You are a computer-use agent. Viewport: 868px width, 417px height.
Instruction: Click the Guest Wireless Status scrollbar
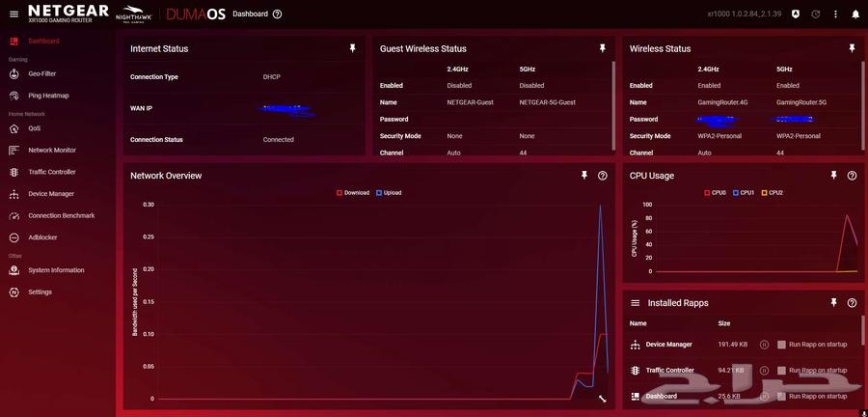click(613, 105)
